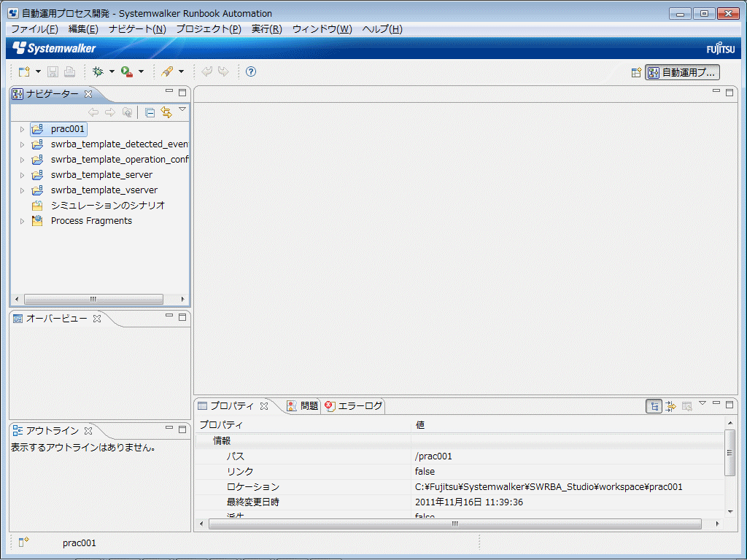This screenshot has height=560, width=747.
Task: Open the プロジェクト(P) menu
Action: (x=209, y=29)
